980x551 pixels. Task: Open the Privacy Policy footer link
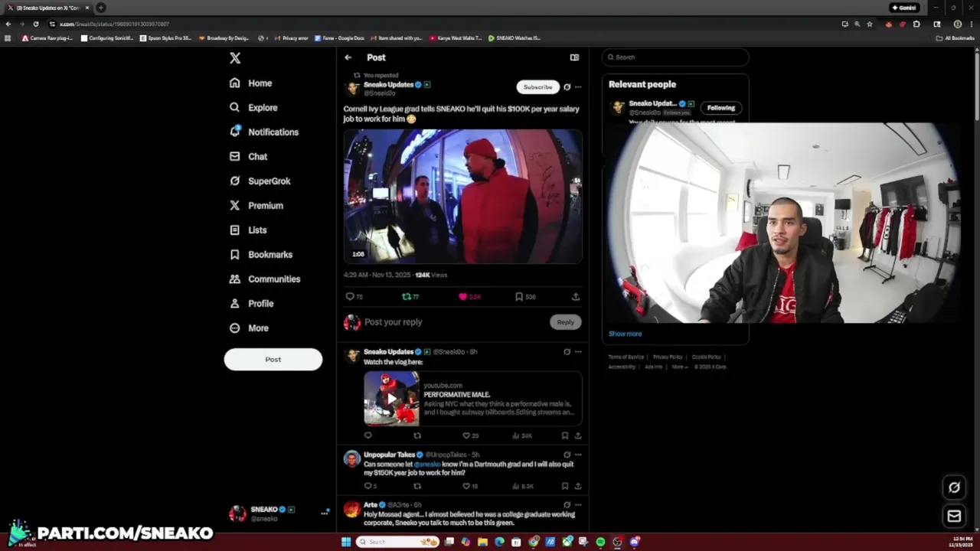click(x=668, y=357)
